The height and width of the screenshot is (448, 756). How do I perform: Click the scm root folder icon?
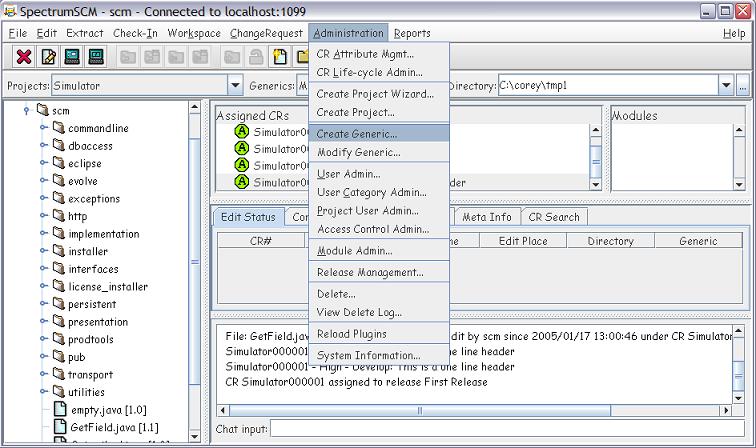coord(42,110)
